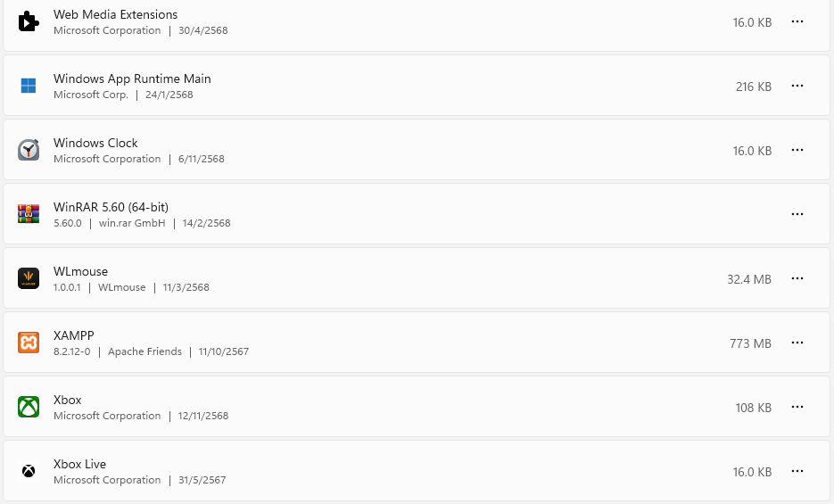Click the WinRAR 5.60 (64-bit) title

[111, 207]
